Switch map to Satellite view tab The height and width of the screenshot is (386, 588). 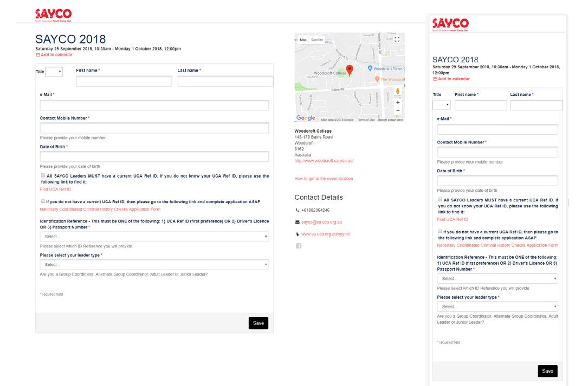[x=317, y=40]
